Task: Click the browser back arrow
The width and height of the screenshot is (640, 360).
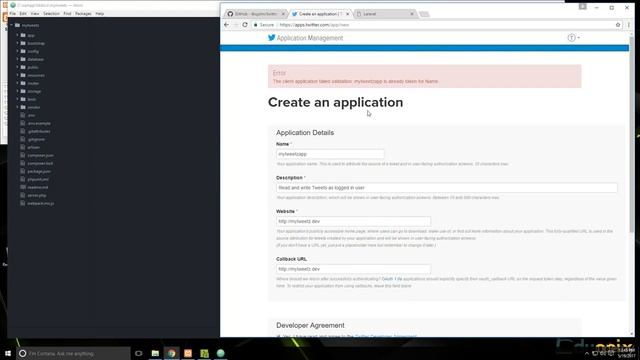Action: (227, 25)
